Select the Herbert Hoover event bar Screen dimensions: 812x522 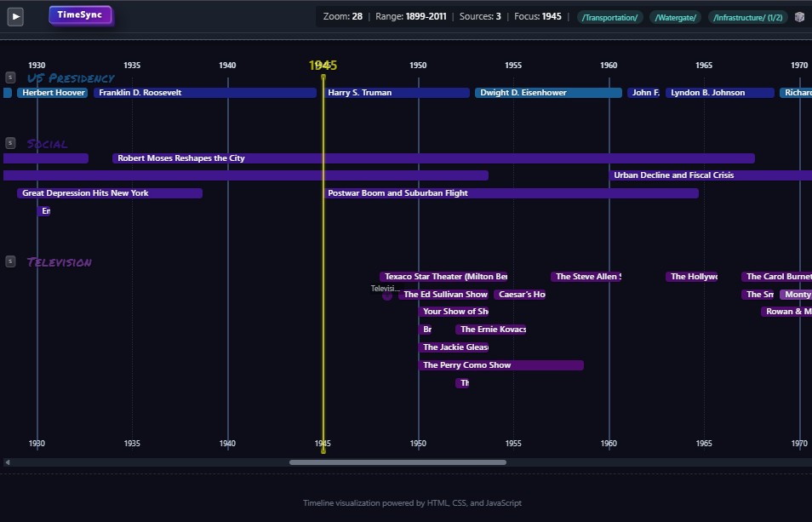[52, 93]
